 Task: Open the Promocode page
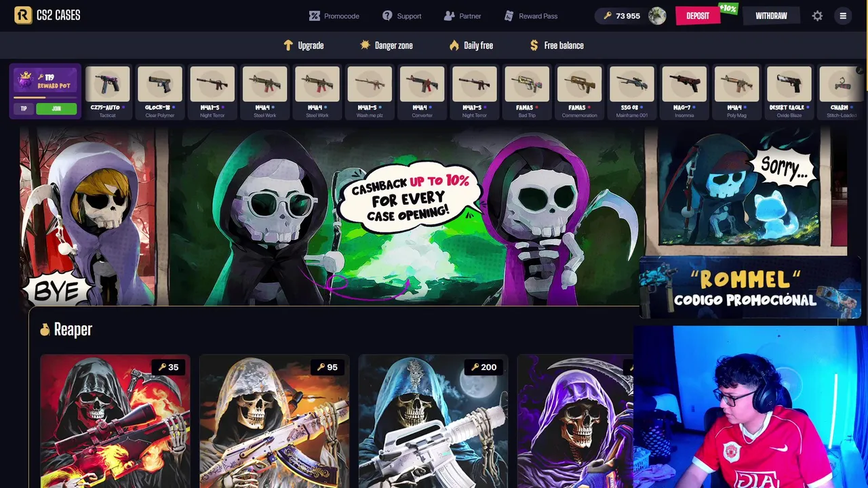[334, 16]
